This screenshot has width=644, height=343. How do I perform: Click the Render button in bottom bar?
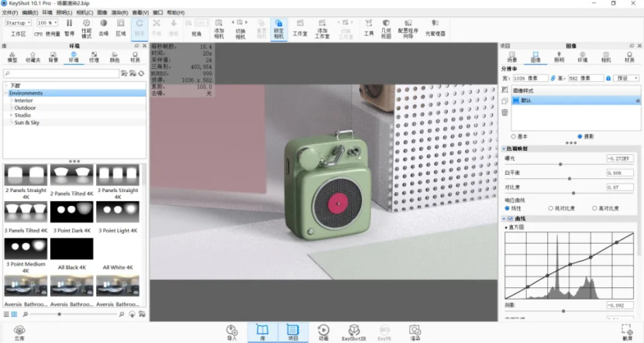tap(415, 332)
